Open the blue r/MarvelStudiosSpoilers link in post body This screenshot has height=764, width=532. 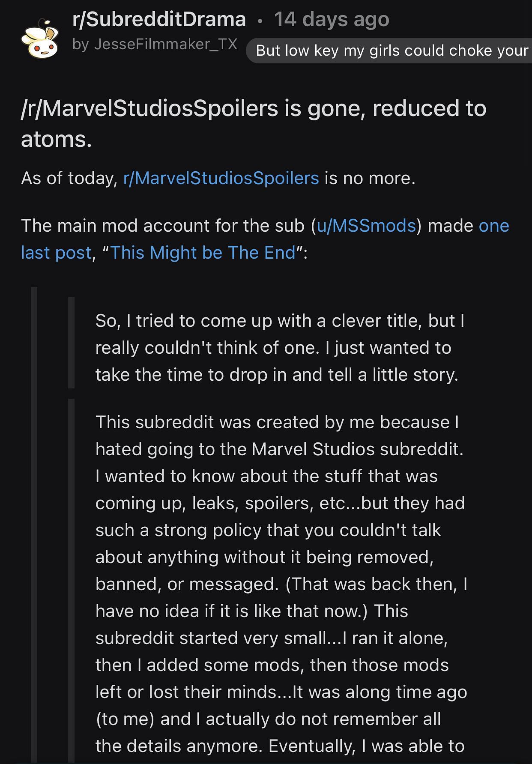(x=221, y=178)
